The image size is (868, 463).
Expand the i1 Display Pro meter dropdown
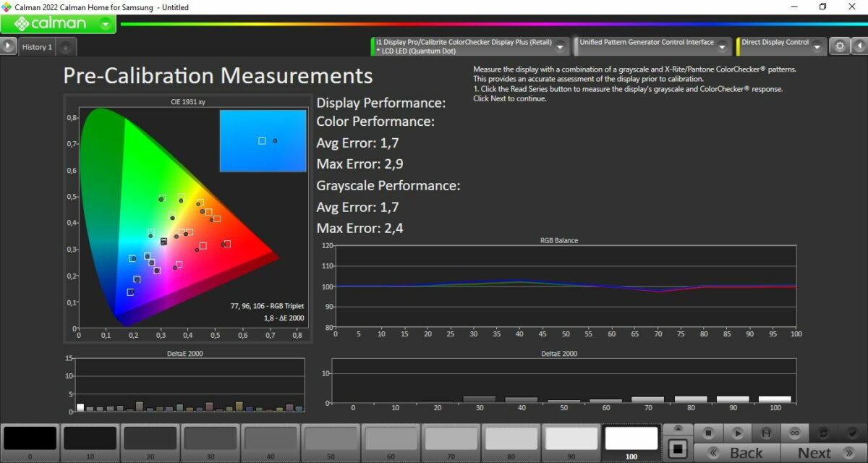pyautogui.click(x=560, y=47)
